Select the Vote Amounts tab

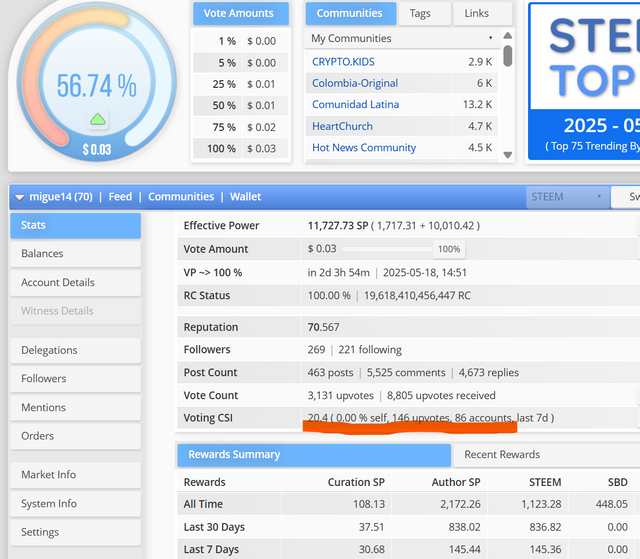[241, 13]
